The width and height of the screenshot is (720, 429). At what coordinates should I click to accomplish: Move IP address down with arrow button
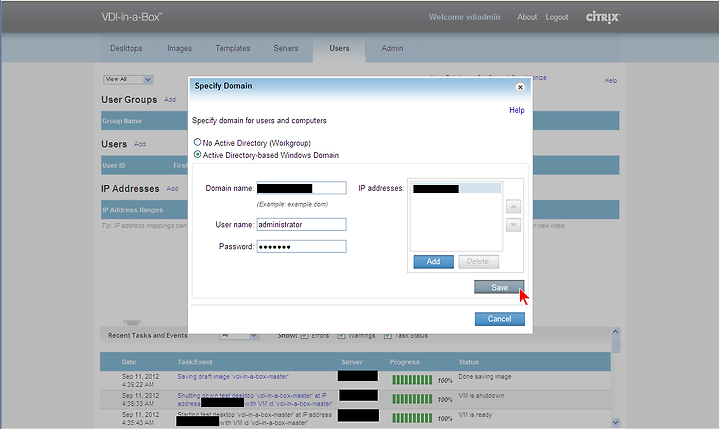(x=513, y=225)
